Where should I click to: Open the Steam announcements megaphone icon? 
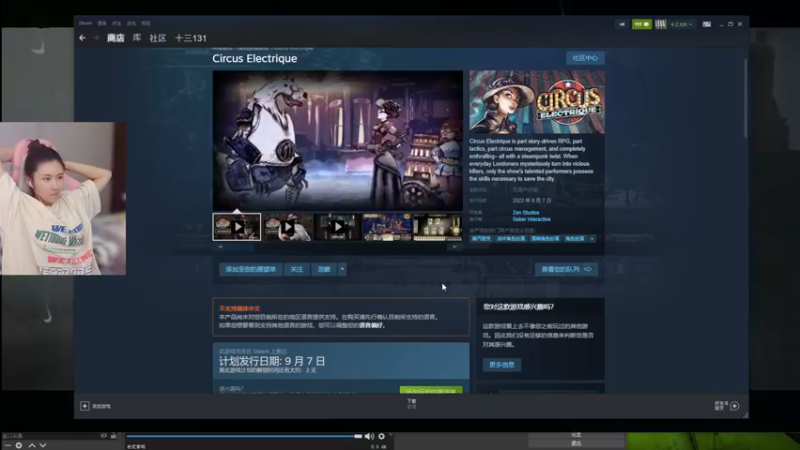coord(622,24)
